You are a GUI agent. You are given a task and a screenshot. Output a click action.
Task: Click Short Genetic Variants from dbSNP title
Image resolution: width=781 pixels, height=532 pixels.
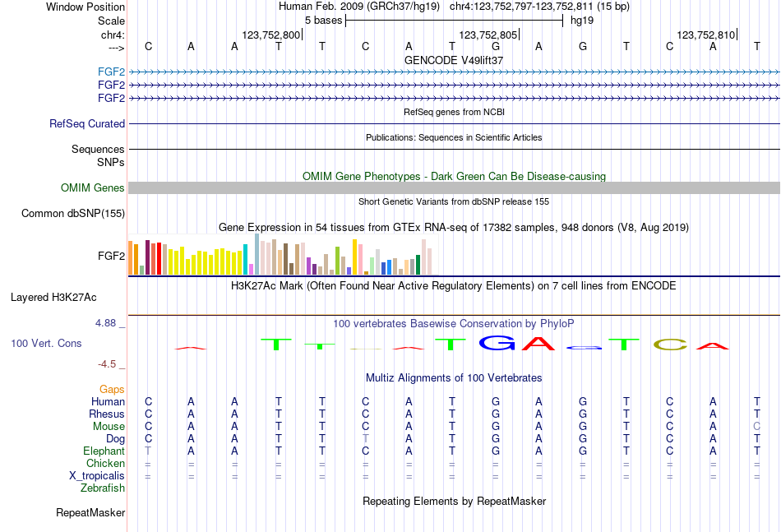(454, 201)
